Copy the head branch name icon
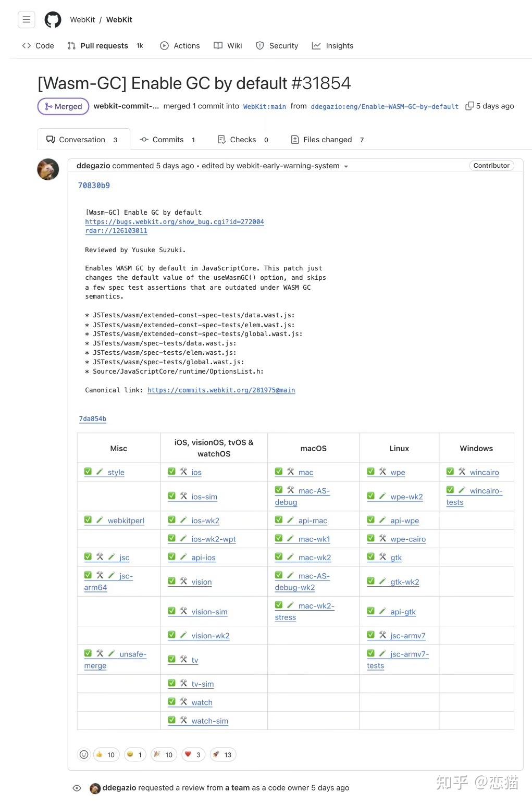 click(469, 106)
